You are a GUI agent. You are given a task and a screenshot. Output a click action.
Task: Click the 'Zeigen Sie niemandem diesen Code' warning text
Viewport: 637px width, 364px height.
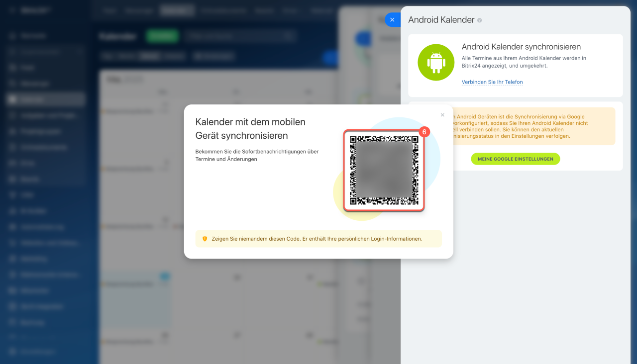[317, 239]
